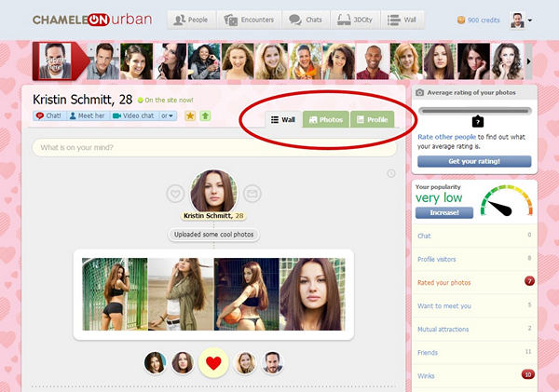Click the 'Get your rating!' button
559x392 pixels.
coord(474,161)
